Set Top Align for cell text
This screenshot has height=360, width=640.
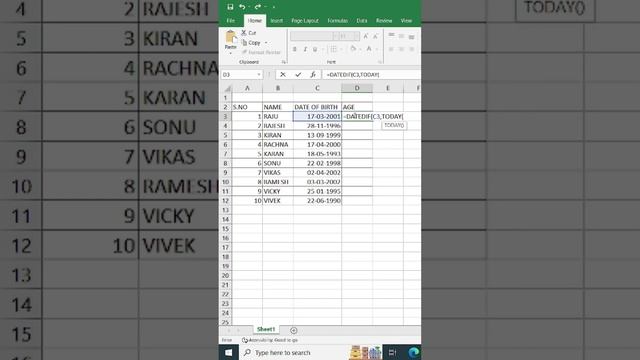pyautogui.click(x=391, y=36)
